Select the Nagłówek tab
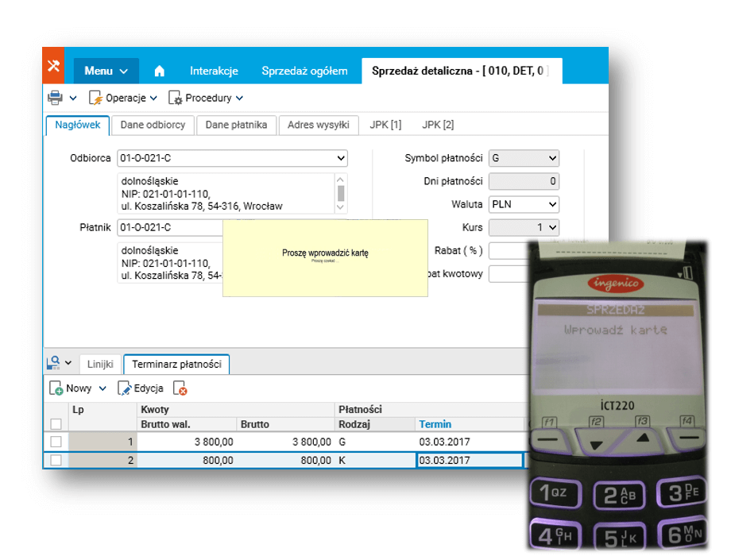The width and height of the screenshot is (731, 560). (77, 125)
